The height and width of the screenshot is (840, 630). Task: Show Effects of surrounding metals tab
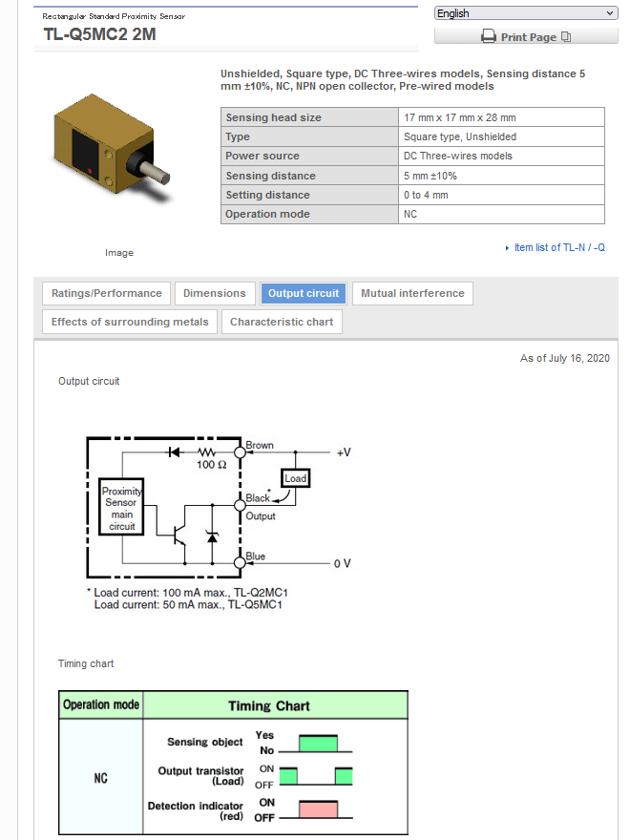(x=130, y=322)
